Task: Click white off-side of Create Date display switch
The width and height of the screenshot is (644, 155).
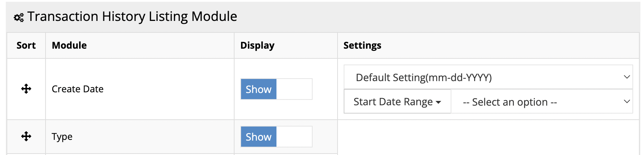Action: (294, 89)
